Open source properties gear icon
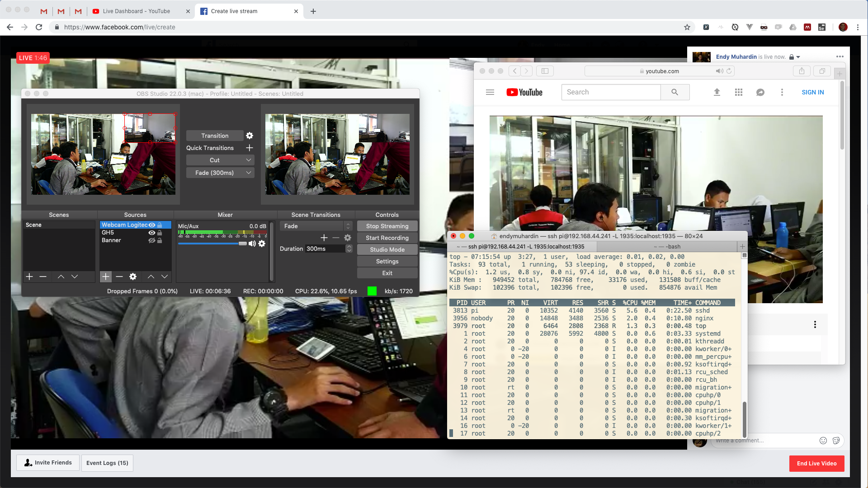The image size is (868, 488). 133,277
